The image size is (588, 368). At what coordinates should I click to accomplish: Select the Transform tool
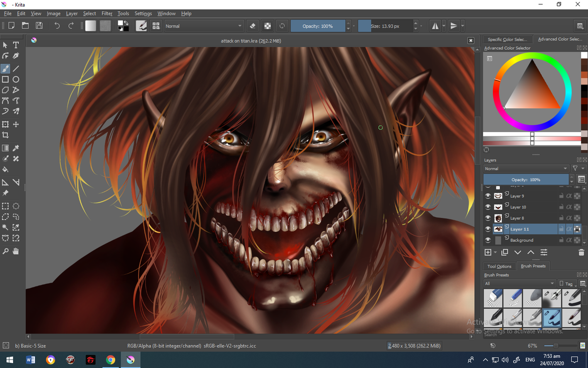5,124
